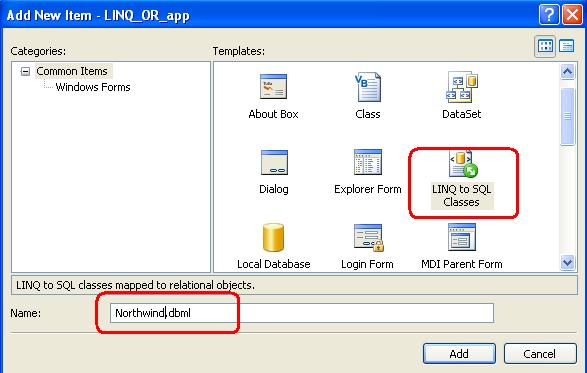This screenshot has height=373, width=587.
Task: Select the Common Items category
Action: point(72,71)
